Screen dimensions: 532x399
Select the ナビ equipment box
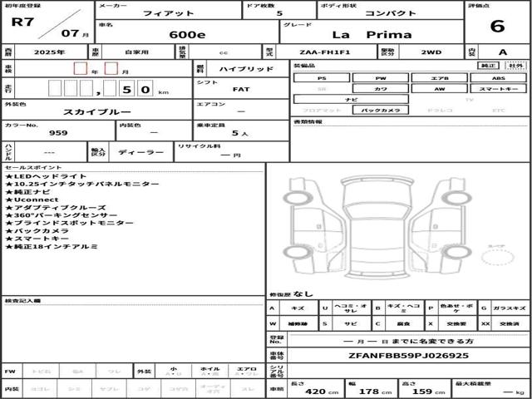(x=351, y=99)
